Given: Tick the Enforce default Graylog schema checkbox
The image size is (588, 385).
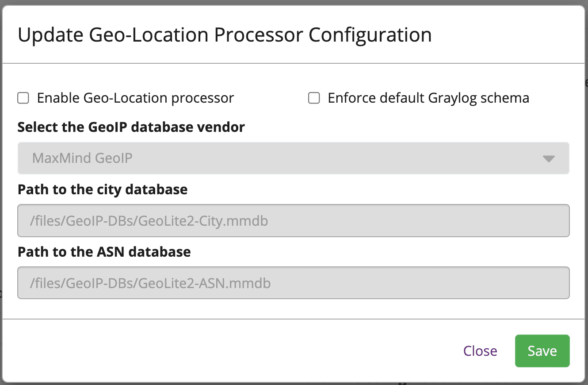Looking at the screenshot, I should point(313,98).
